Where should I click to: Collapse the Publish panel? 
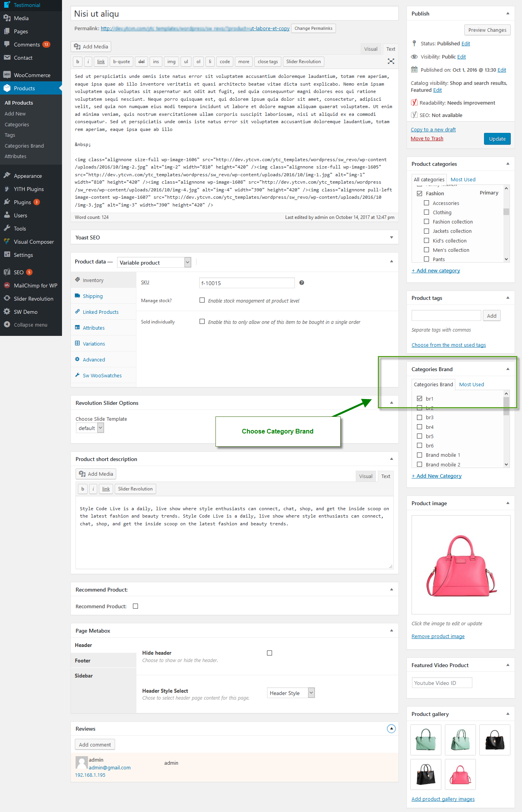[x=508, y=13]
